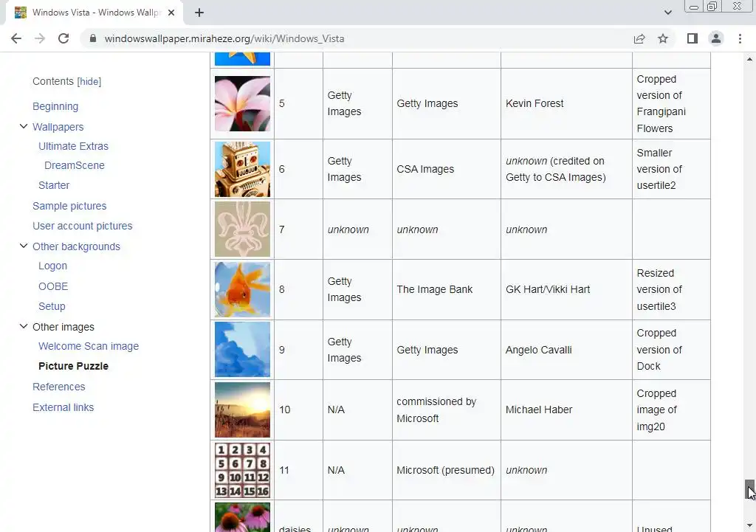
Task: Jump to Beginning section
Action: [x=55, y=106]
